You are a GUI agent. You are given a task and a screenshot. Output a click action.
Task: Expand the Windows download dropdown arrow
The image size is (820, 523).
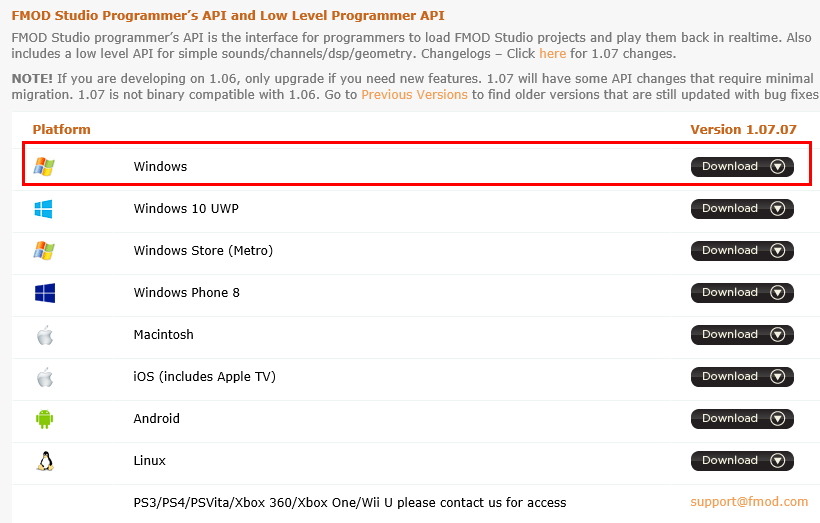tap(778, 167)
